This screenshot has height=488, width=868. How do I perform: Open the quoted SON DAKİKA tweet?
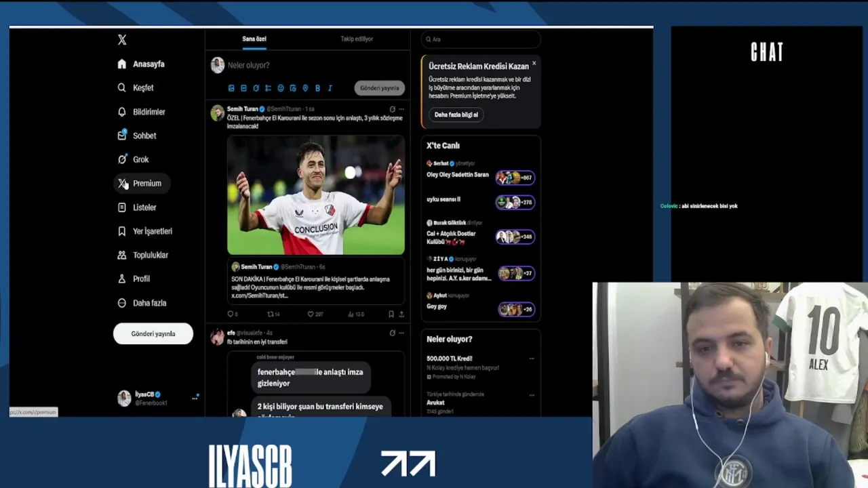click(x=316, y=281)
